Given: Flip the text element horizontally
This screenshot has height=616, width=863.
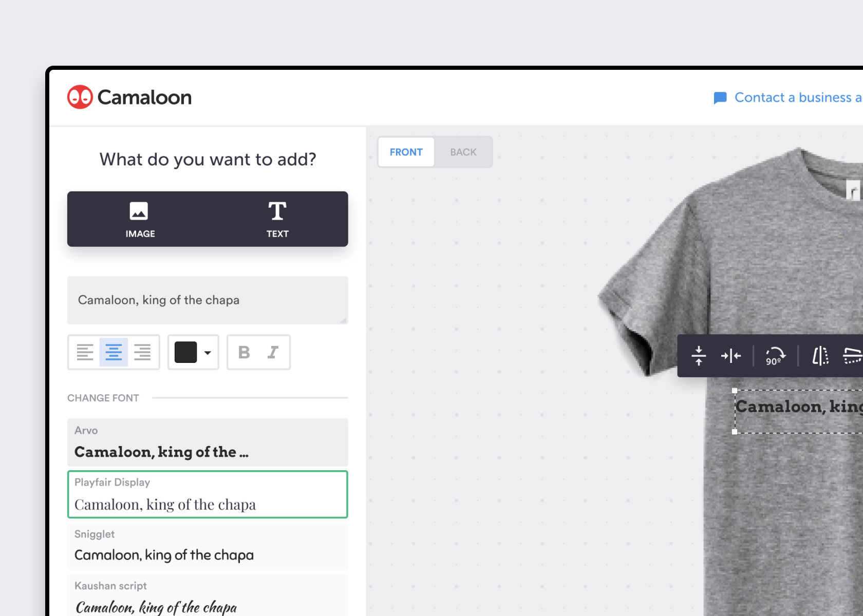Looking at the screenshot, I should [x=820, y=355].
